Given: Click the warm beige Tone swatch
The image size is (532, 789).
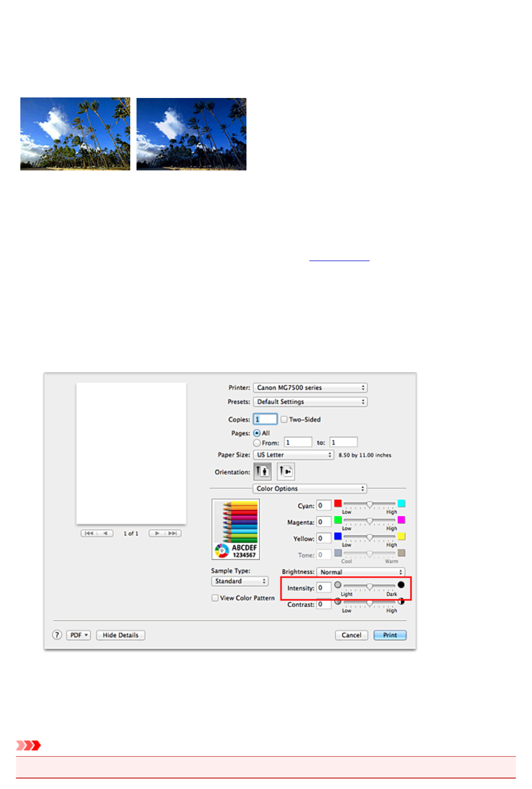Looking at the screenshot, I should [x=401, y=553].
